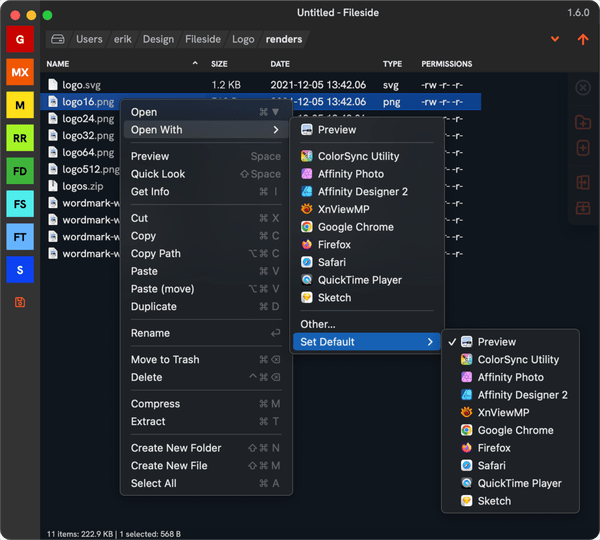Open the RR workspace bookmark
Image resolution: width=600 pixels, height=540 pixels.
click(x=20, y=138)
